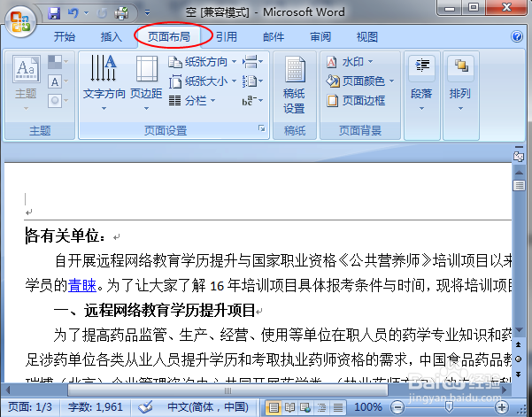Click the vertical scrollbar up arrow
Screen dimensions: 532x417
(x=519, y=173)
